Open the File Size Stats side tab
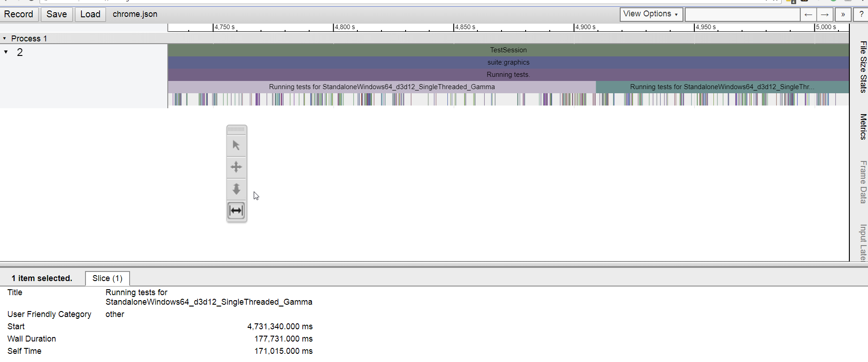 click(863, 67)
